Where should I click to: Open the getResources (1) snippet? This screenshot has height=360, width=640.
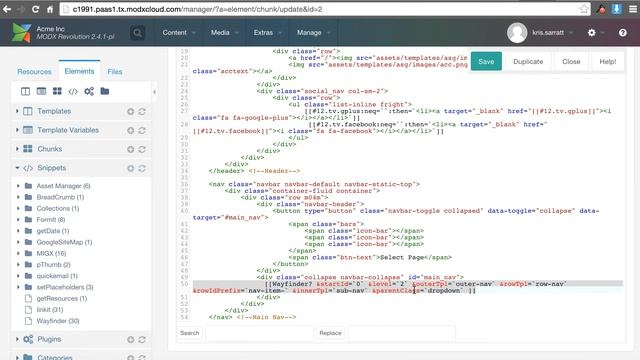[62, 298]
